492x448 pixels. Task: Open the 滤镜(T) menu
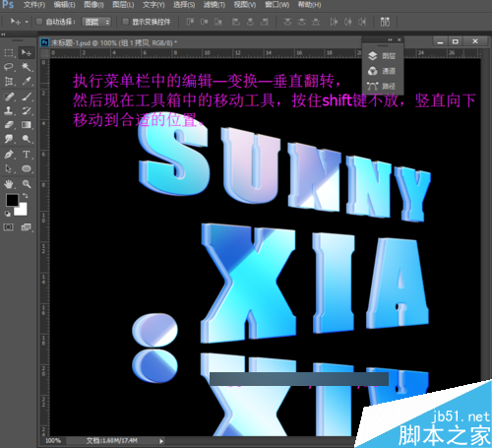pyautogui.click(x=215, y=5)
